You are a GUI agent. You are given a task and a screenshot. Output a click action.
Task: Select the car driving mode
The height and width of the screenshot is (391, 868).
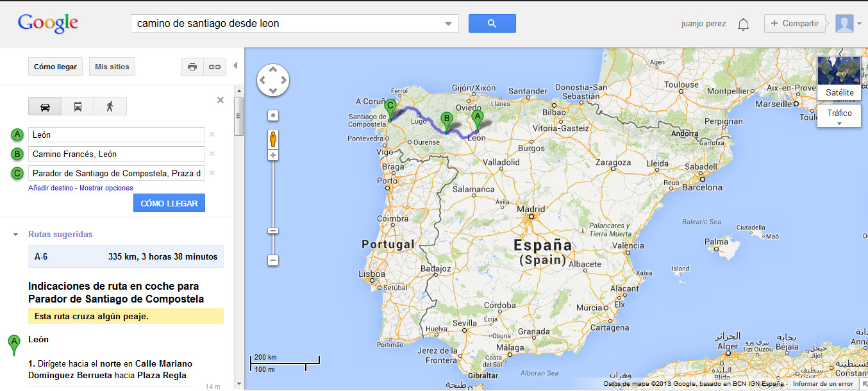tap(45, 106)
